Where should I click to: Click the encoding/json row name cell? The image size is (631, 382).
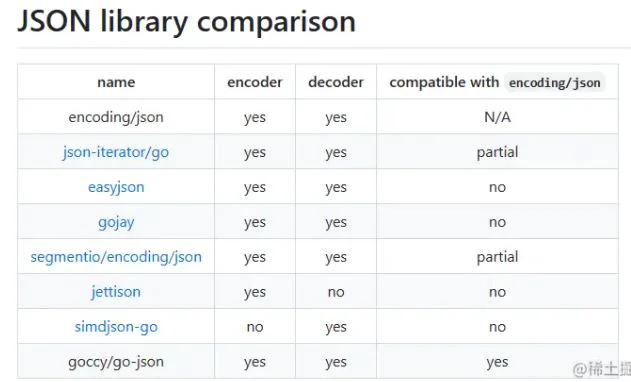(116, 117)
